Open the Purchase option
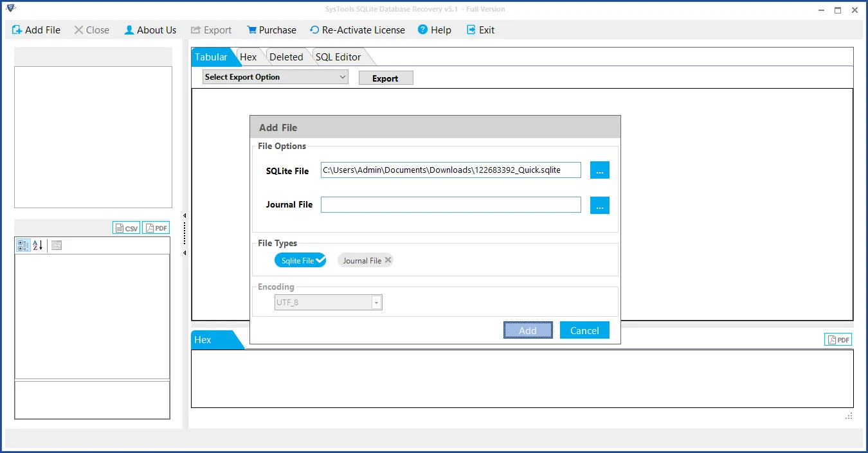The image size is (868, 453). pos(271,30)
